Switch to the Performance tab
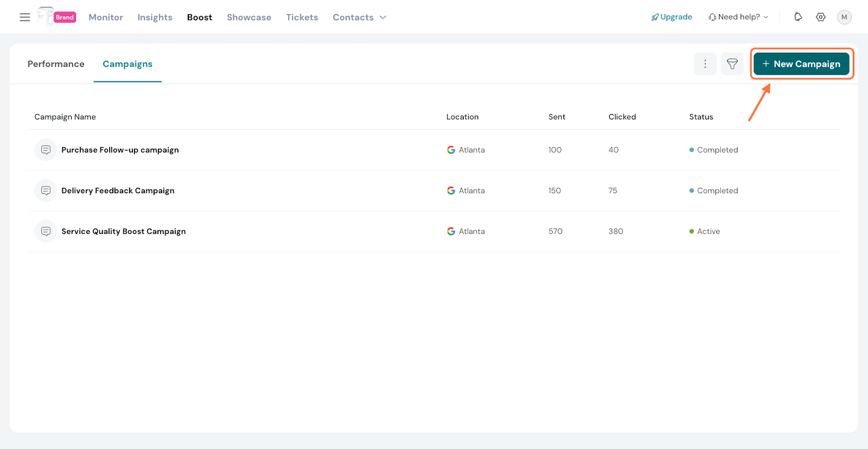868x449 pixels. click(x=56, y=64)
